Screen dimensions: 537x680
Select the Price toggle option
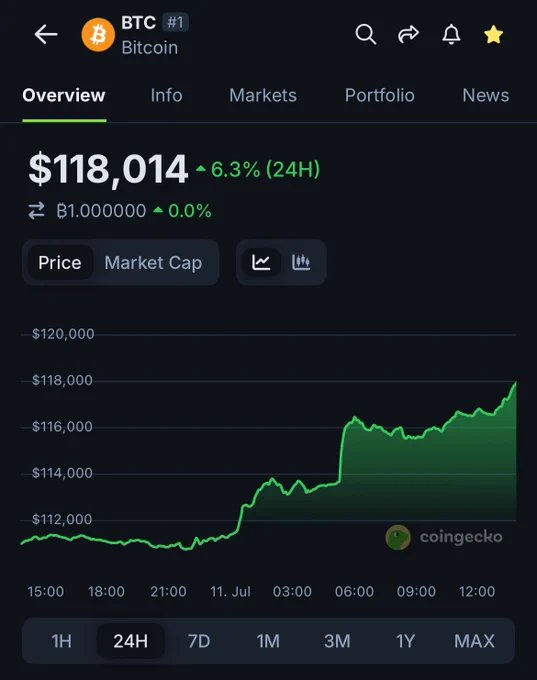[x=60, y=262]
